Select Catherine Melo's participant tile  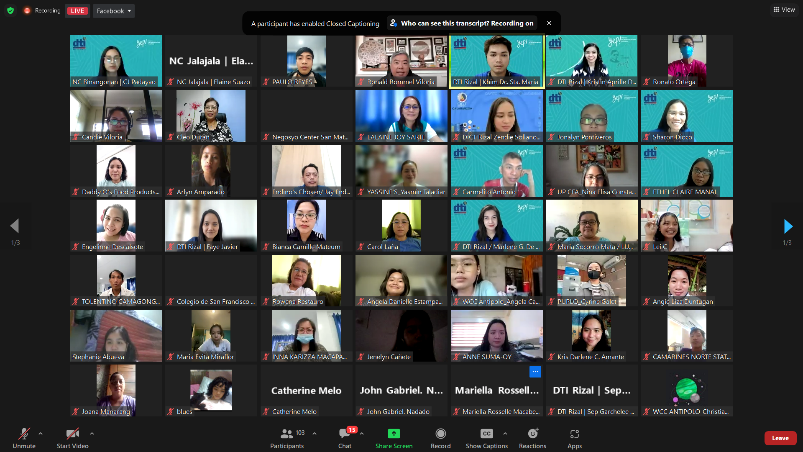click(308, 391)
